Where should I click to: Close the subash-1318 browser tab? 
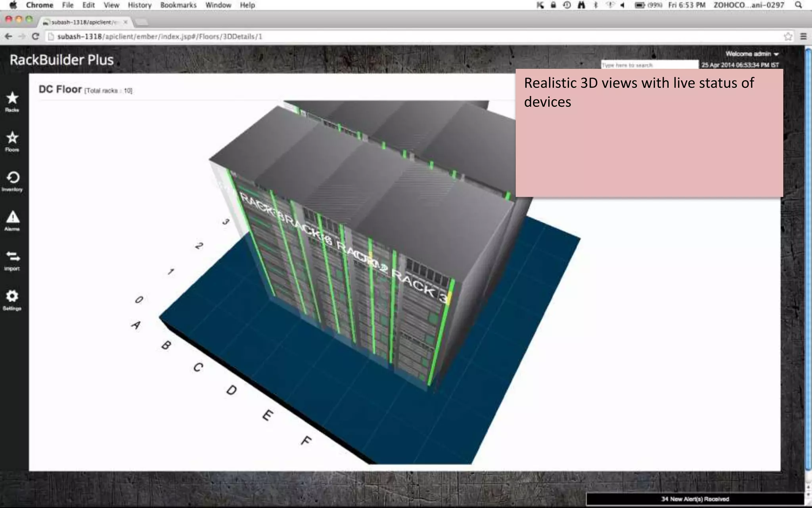point(125,22)
